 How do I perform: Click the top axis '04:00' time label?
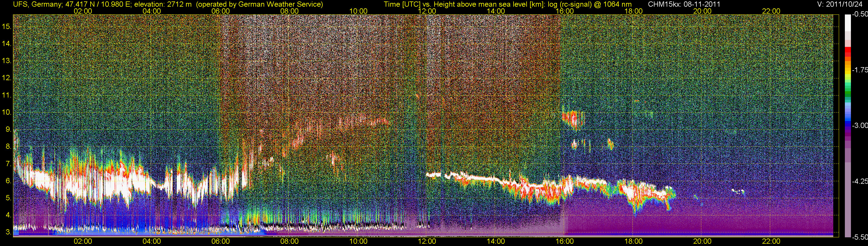tap(152, 11)
